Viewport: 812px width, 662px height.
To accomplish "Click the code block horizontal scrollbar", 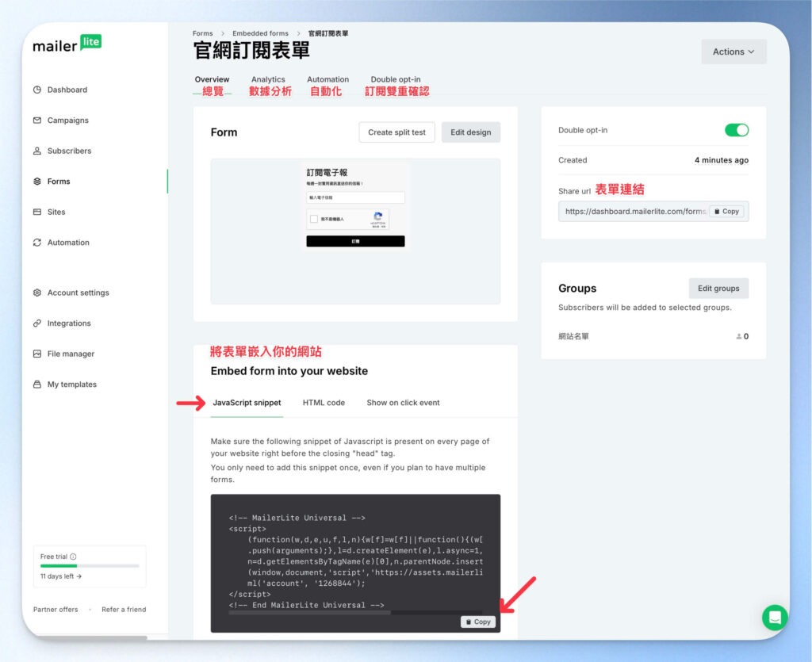I will pos(310,613).
